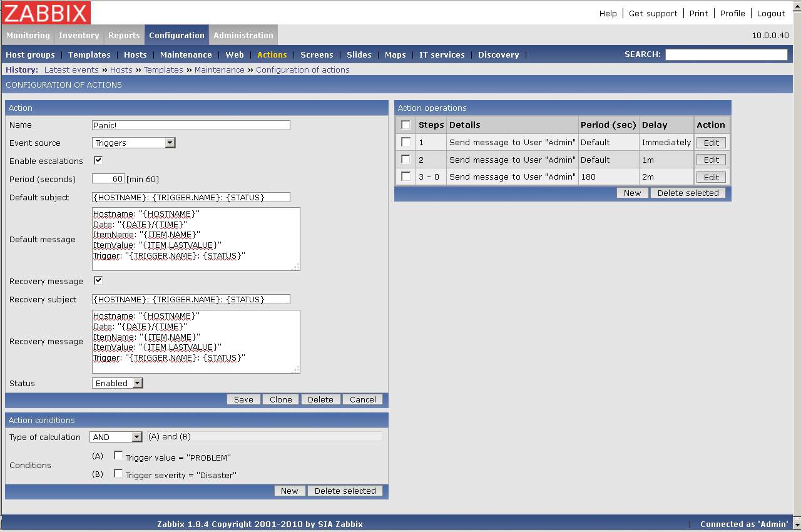Click inside the Default message textarea
This screenshot has width=801, height=532.
pyautogui.click(x=196, y=239)
